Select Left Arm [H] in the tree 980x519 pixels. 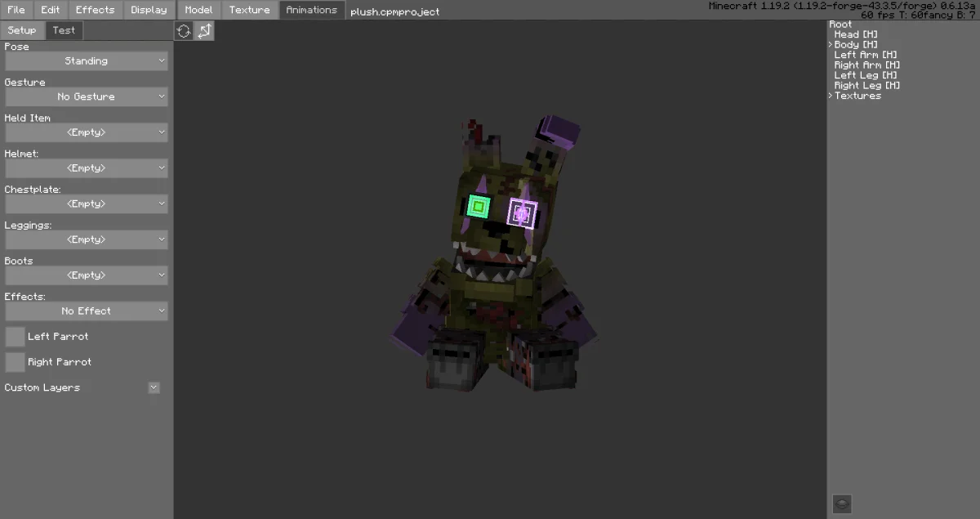866,55
